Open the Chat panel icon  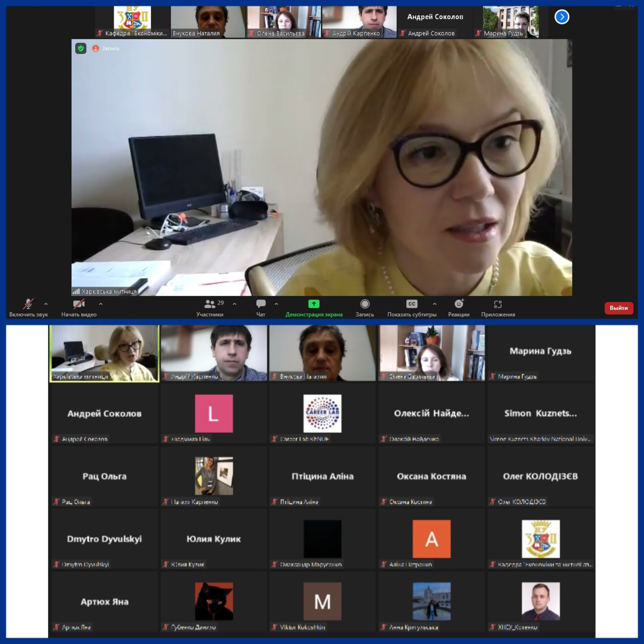(261, 304)
